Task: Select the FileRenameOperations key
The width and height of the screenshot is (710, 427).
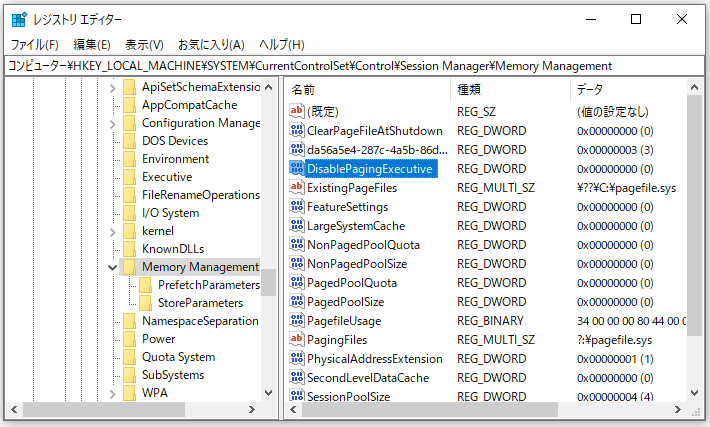Action: [x=201, y=195]
